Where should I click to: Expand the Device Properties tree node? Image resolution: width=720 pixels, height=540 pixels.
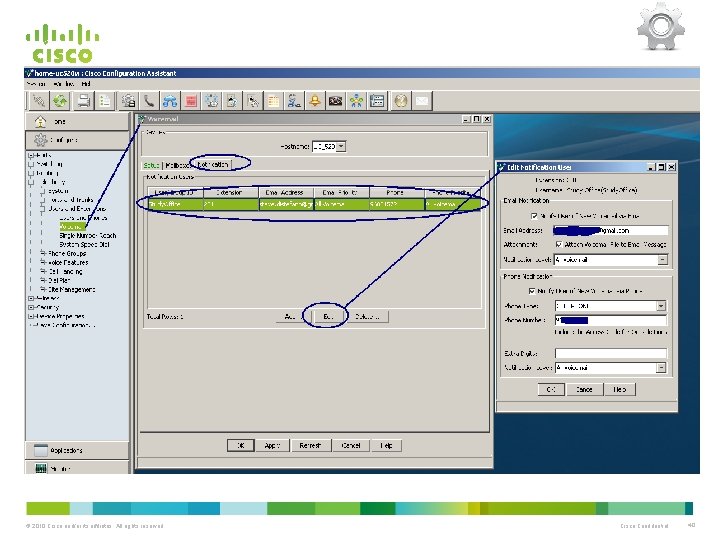(x=31, y=316)
